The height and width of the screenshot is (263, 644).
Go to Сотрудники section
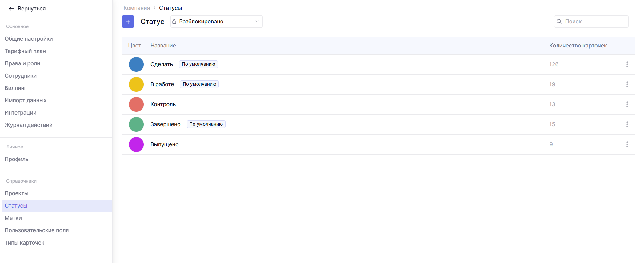(x=21, y=76)
